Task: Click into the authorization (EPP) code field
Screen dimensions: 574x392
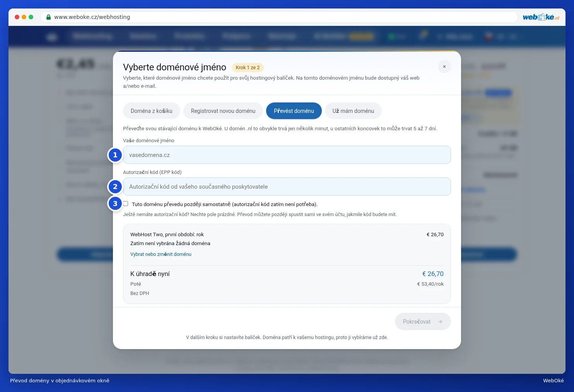Action: (x=287, y=186)
